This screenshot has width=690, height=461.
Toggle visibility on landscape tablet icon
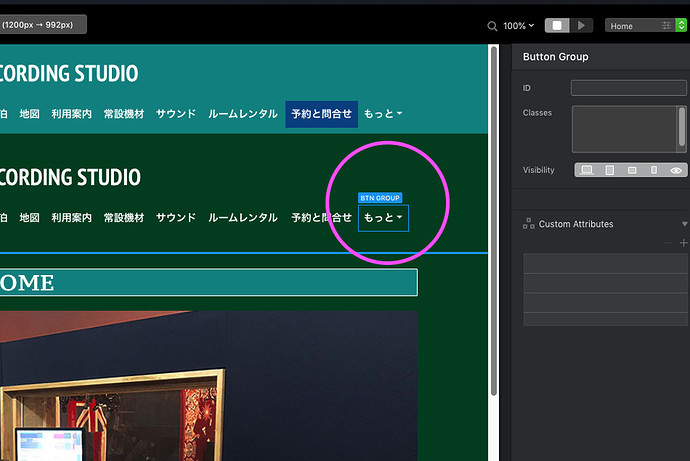632,170
